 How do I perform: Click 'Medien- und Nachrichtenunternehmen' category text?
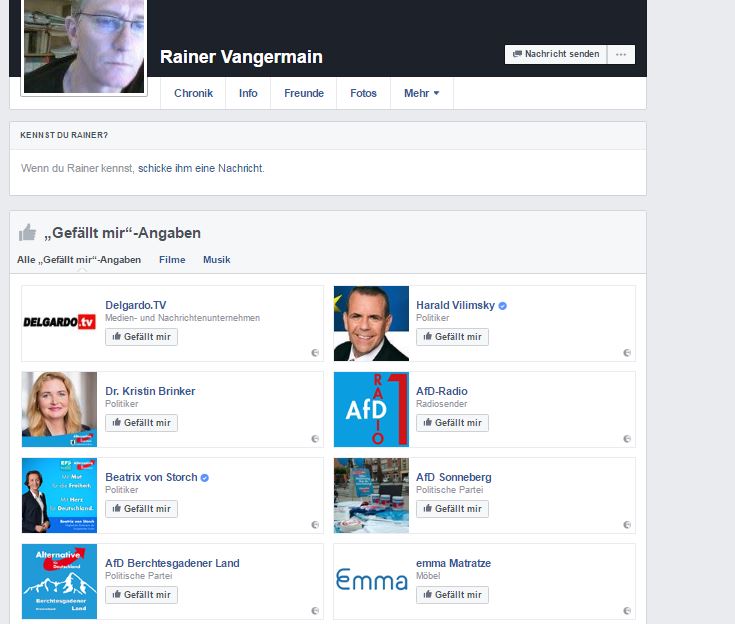[182, 318]
